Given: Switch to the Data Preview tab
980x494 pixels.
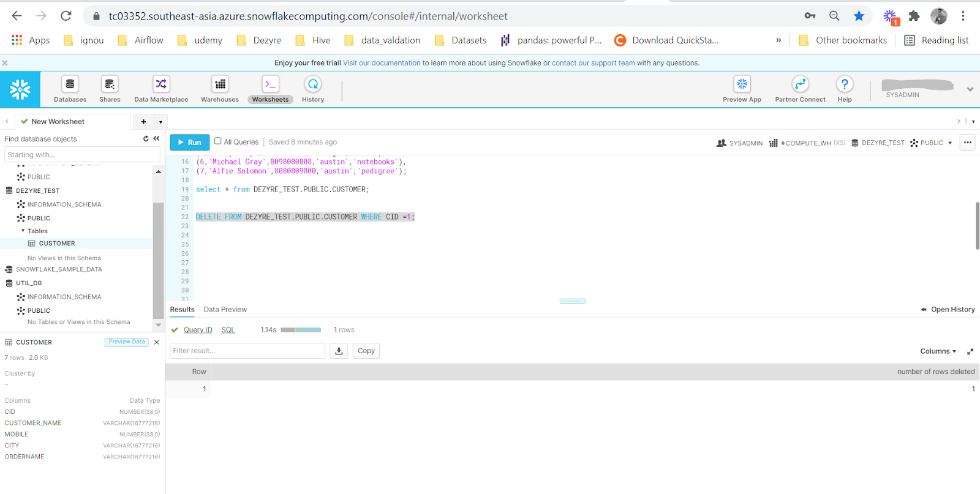Looking at the screenshot, I should (x=225, y=310).
